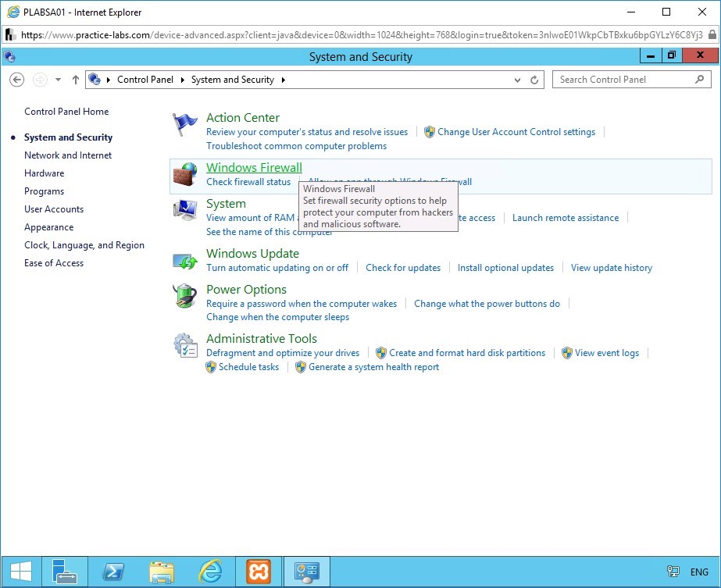Click the Administrative Tools gear icon
721x588 pixels.
[185, 346]
